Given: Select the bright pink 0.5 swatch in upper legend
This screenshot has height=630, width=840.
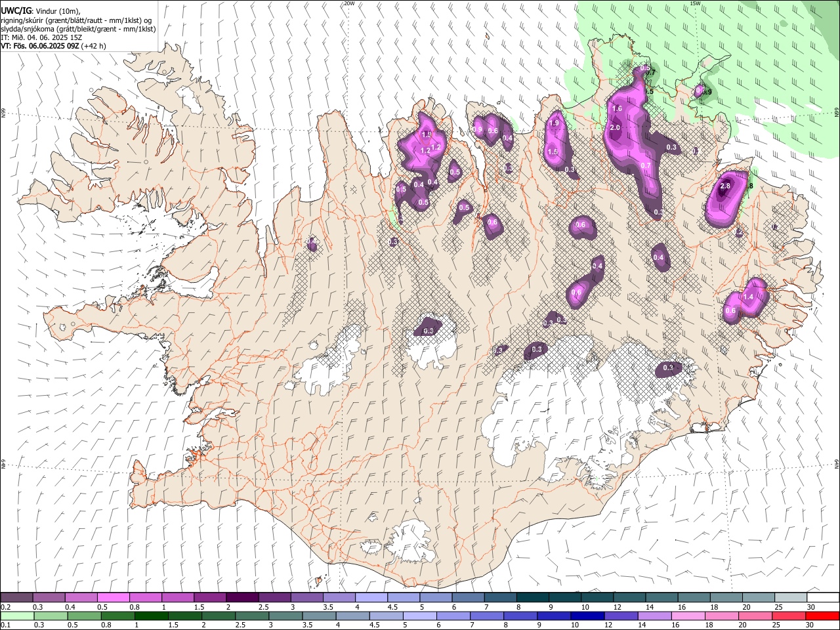Looking at the screenshot, I should [113, 597].
